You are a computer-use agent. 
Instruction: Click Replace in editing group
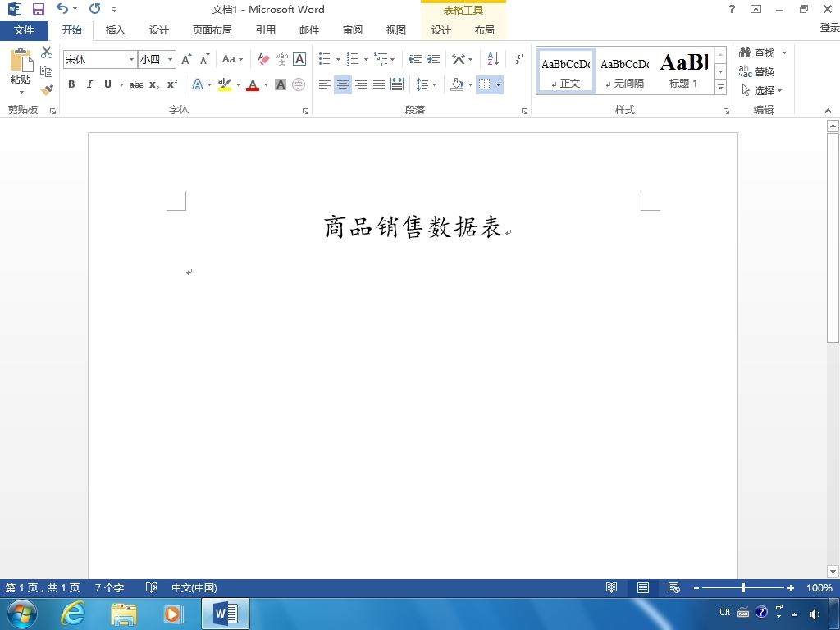coord(756,71)
